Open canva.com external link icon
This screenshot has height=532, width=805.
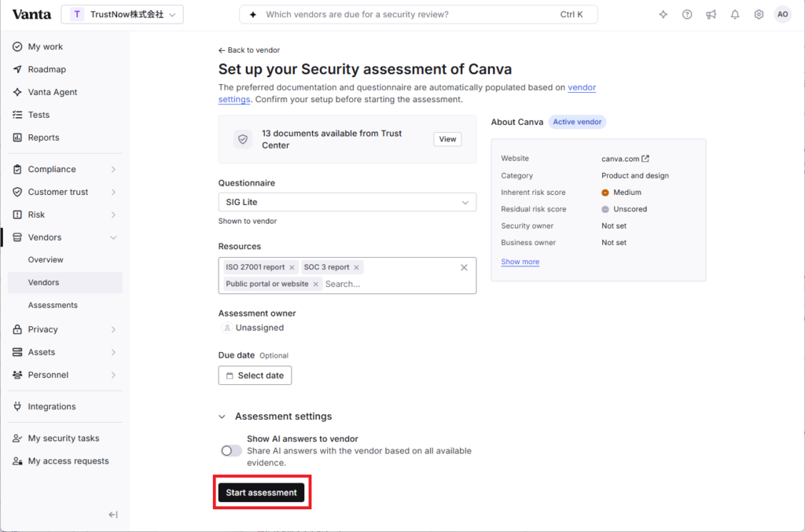[x=645, y=159]
